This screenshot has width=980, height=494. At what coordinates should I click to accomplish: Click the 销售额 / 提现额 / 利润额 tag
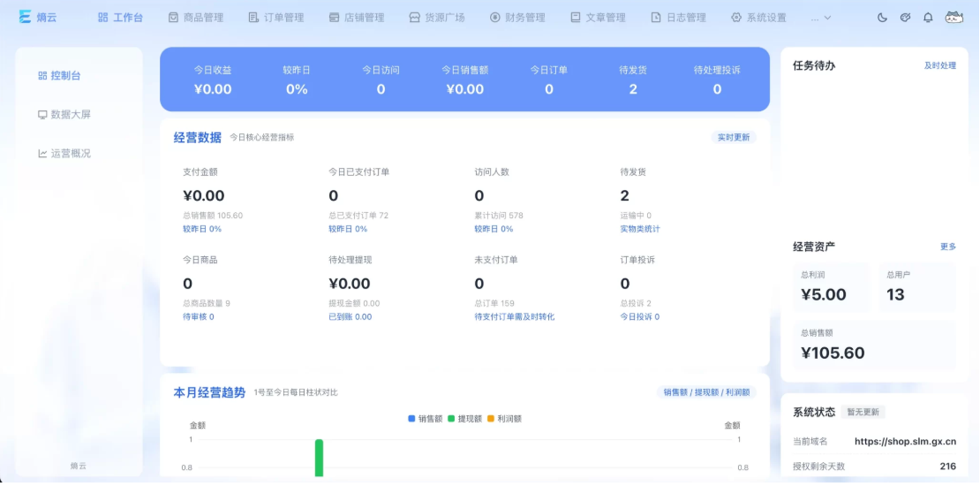click(x=706, y=392)
